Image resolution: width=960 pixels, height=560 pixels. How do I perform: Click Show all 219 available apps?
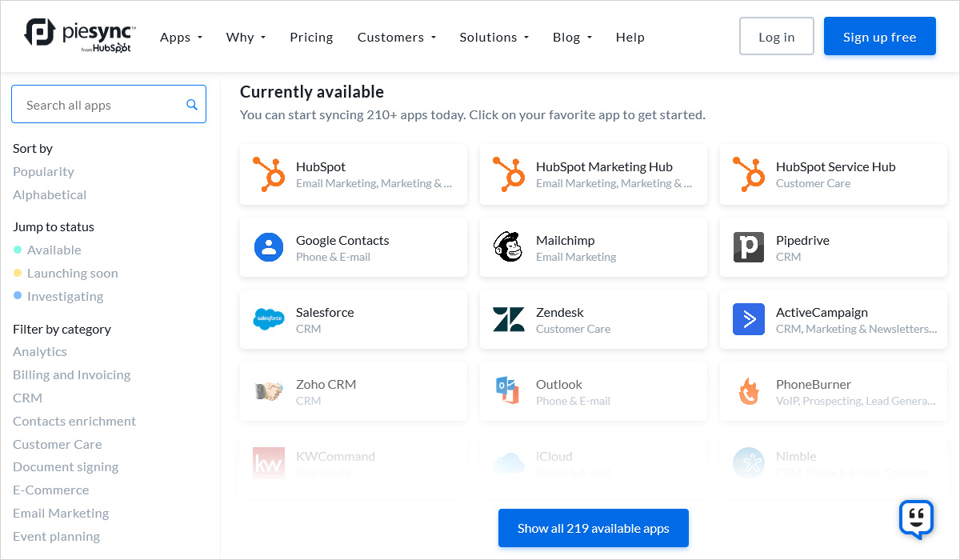pos(593,528)
